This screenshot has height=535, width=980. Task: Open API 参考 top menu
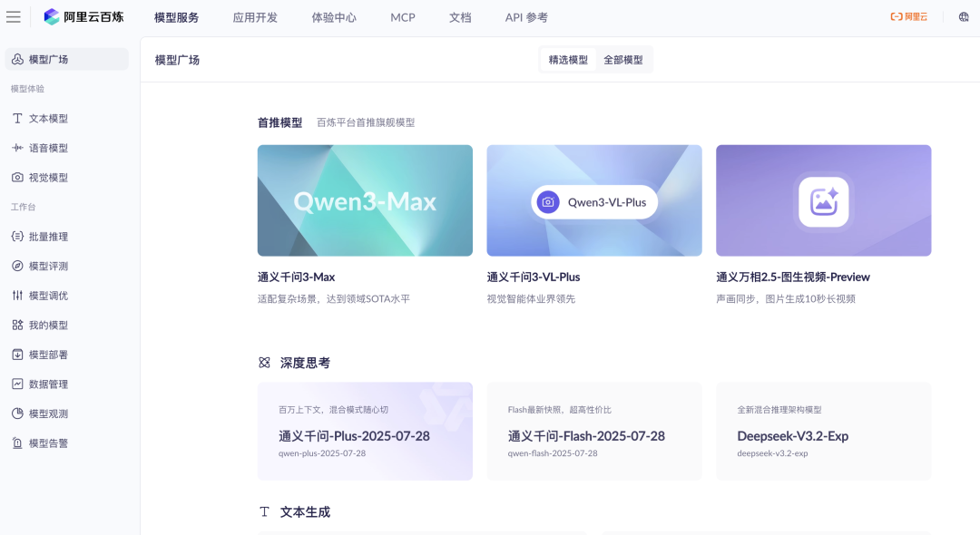[526, 17]
